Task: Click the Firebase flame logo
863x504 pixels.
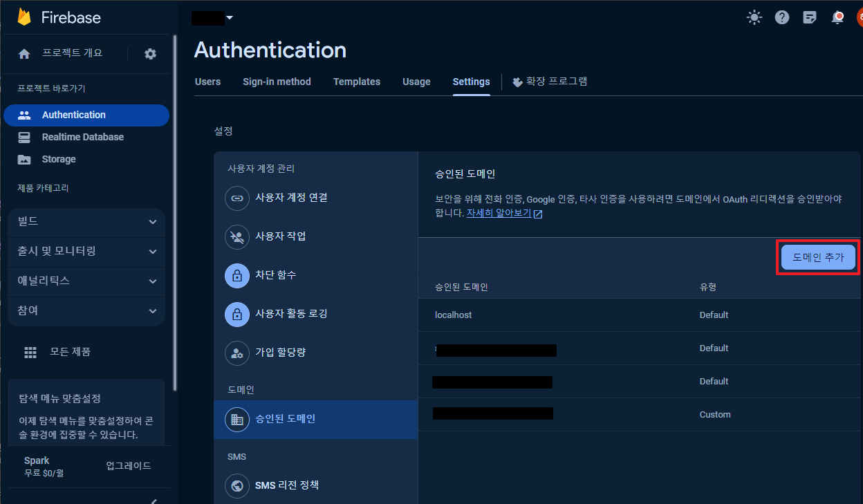Action: click(x=24, y=17)
